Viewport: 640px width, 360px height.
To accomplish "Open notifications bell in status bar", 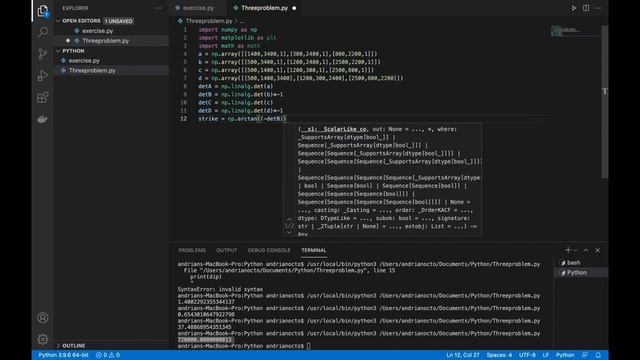I will [x=598, y=355].
